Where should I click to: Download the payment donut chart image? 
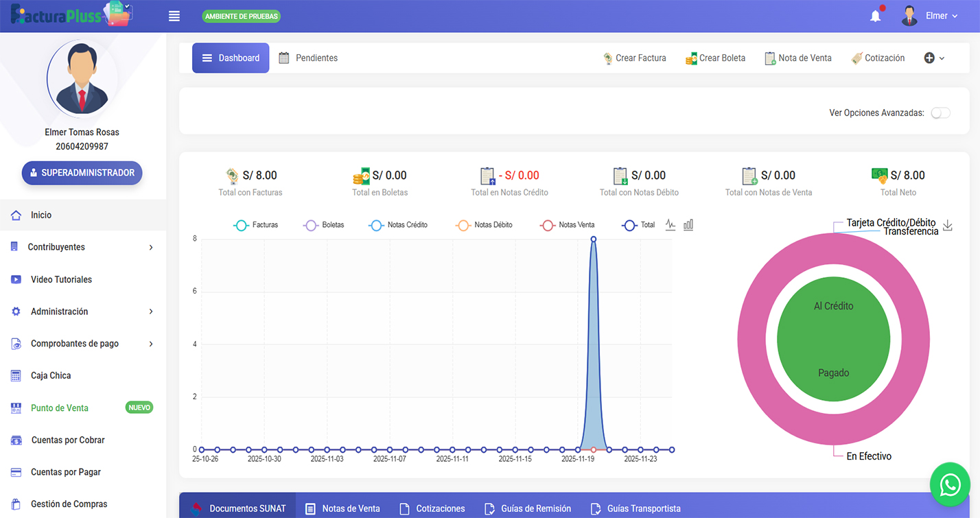tap(948, 226)
